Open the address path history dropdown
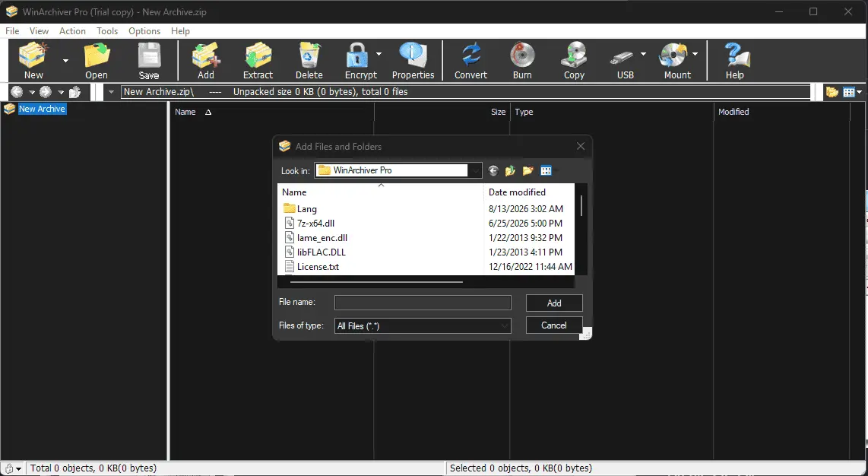868x476 pixels. pyautogui.click(x=111, y=92)
